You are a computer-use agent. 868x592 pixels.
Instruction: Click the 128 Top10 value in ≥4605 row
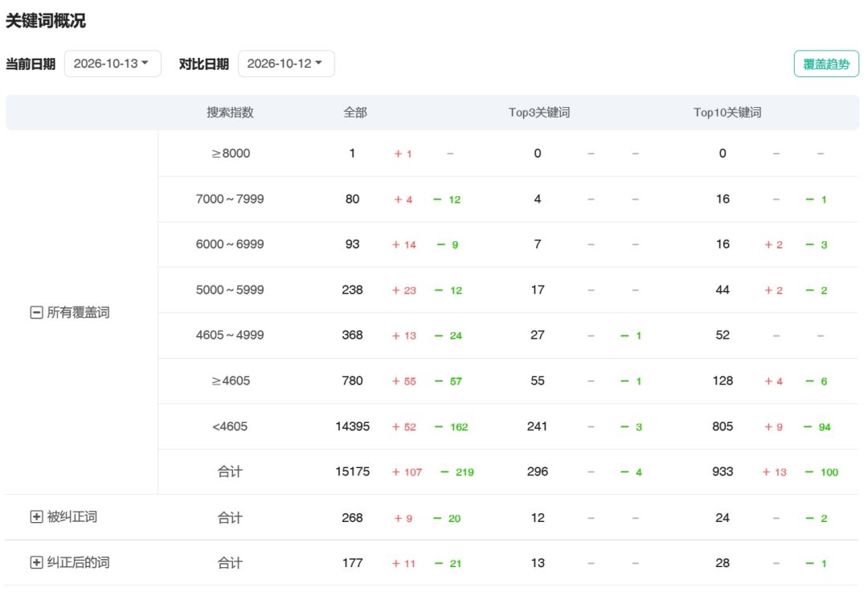723,381
